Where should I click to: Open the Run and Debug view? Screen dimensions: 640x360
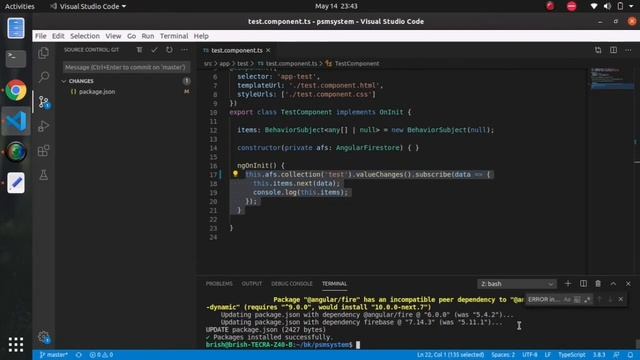[x=43, y=126]
